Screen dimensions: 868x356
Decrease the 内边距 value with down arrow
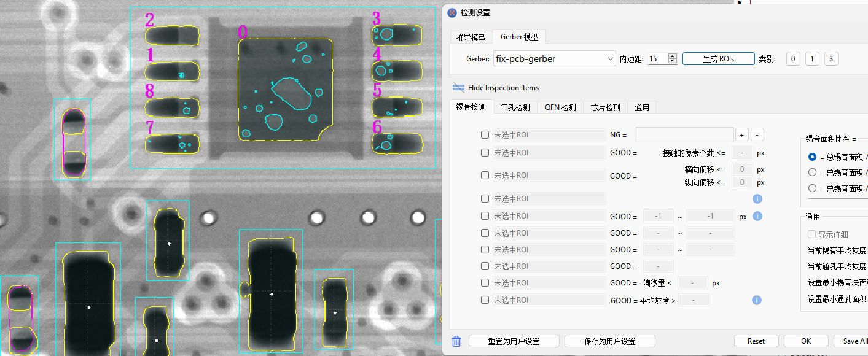[x=673, y=62]
